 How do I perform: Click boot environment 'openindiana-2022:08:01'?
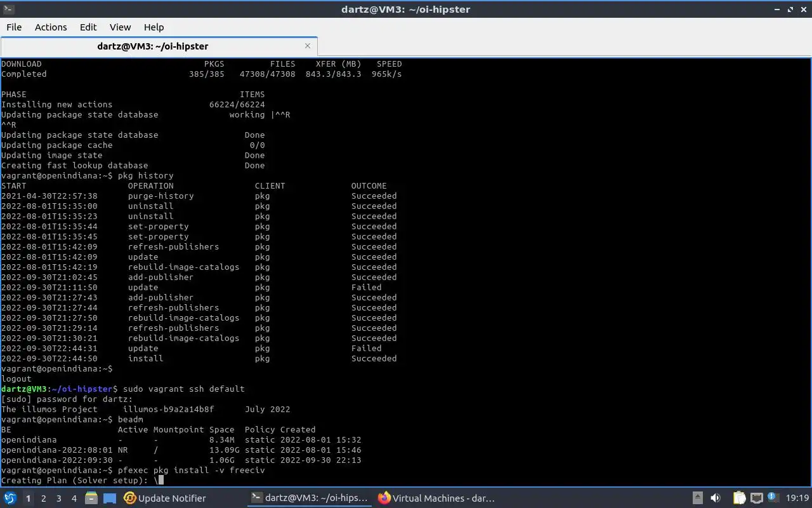(x=57, y=450)
